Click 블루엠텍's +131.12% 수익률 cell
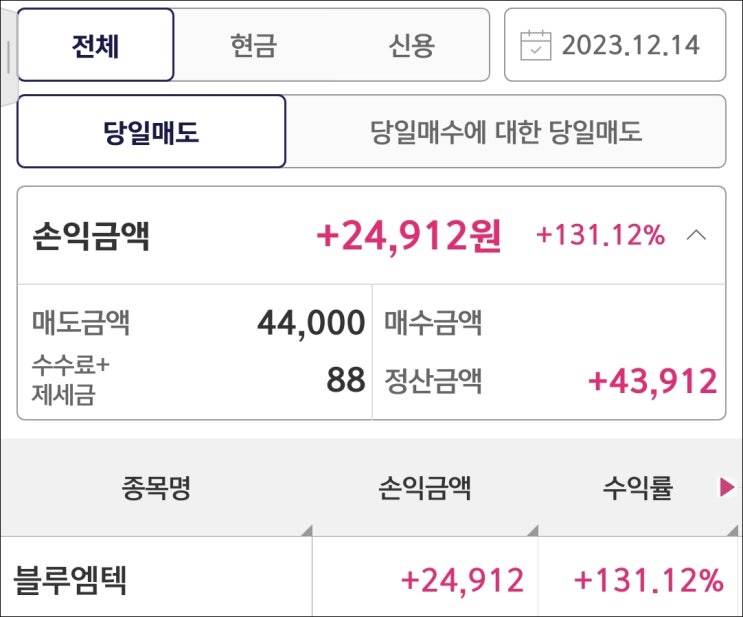The height and width of the screenshot is (617, 743). coord(648,580)
